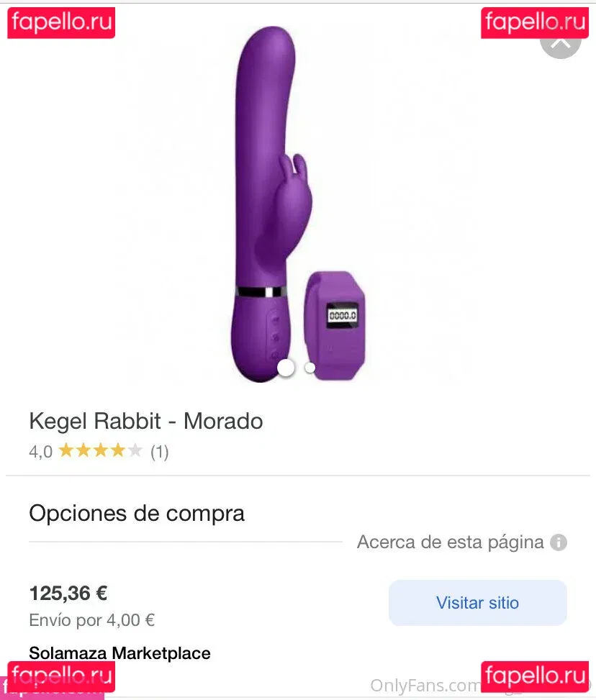The width and height of the screenshot is (596, 700).
Task: Click the Visitar sitio button
Action: coord(478,603)
